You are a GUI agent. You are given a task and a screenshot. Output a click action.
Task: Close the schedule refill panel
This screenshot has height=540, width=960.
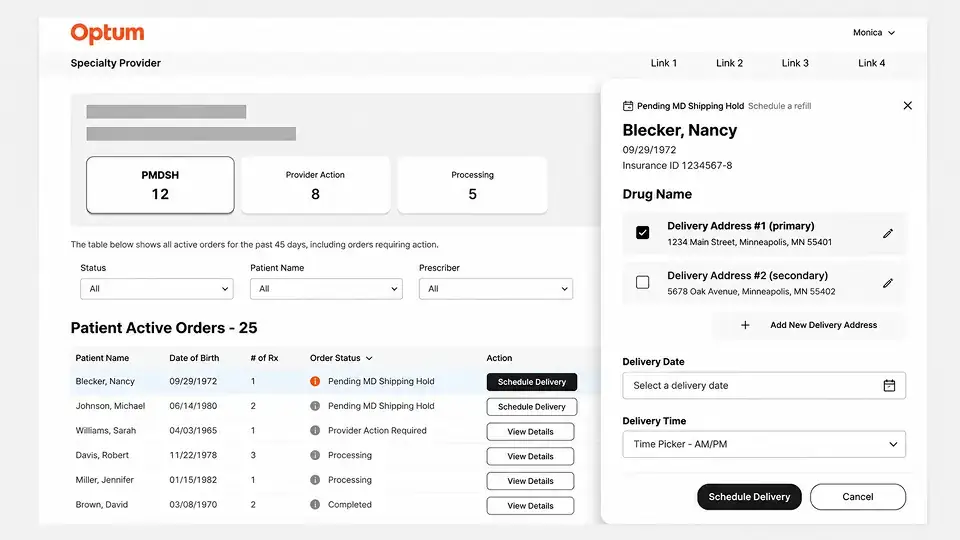click(907, 105)
